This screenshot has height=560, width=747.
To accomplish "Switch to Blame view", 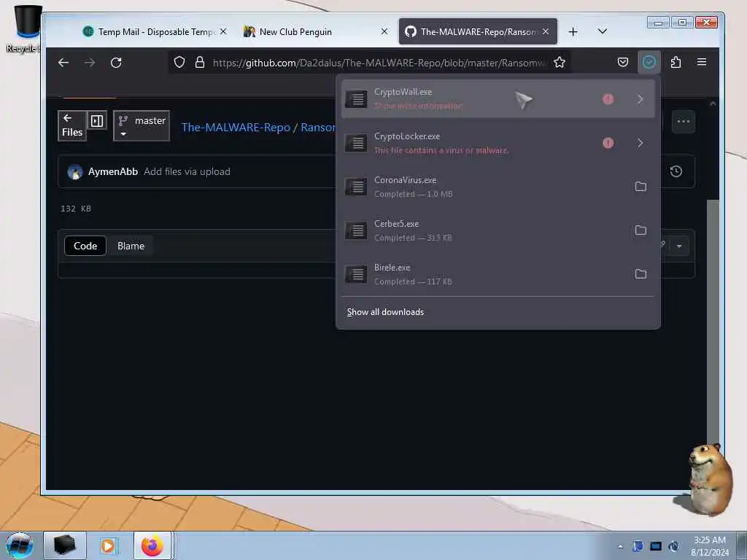I will click(x=131, y=246).
